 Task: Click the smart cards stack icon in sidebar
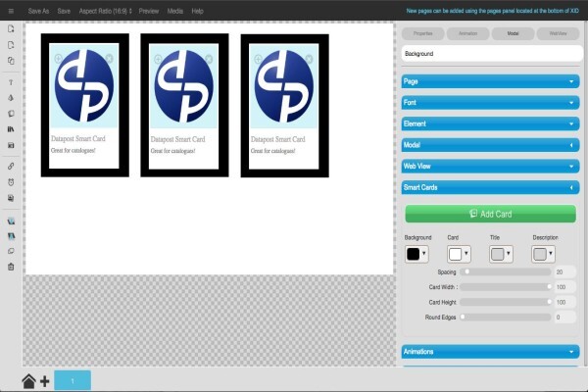click(11, 114)
